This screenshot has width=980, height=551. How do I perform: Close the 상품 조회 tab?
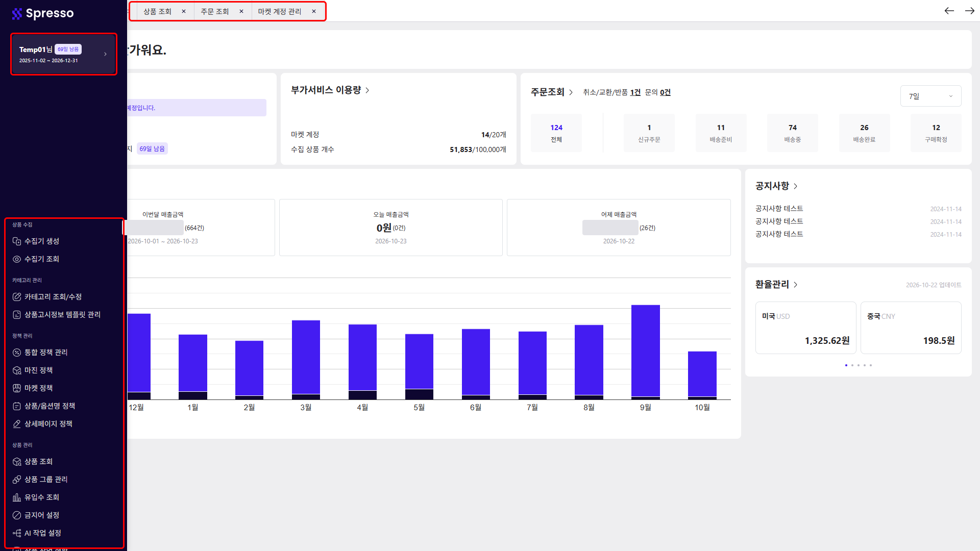184,11
